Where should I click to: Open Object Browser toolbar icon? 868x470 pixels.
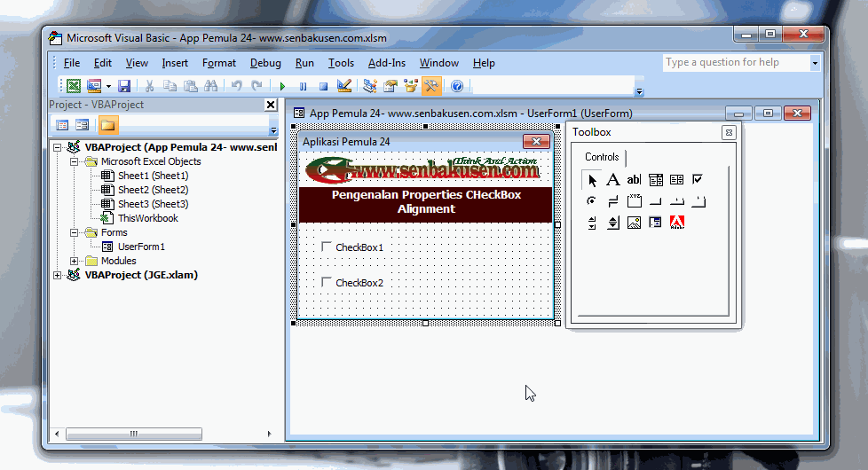(411, 86)
